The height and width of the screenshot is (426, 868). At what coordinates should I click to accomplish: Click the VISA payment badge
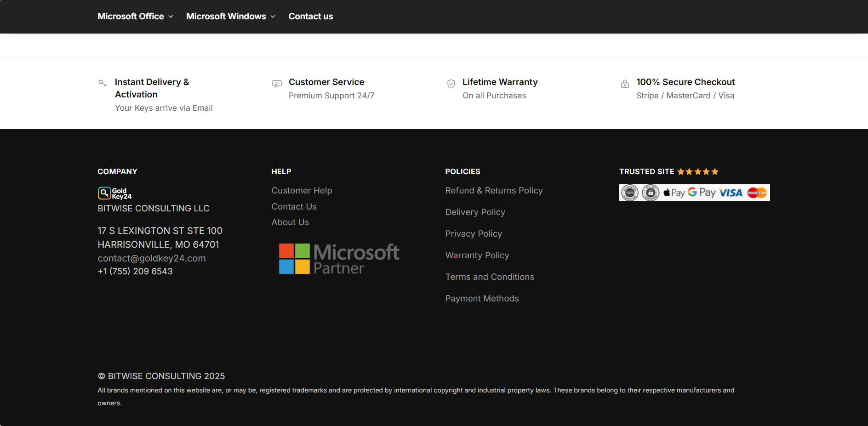pos(731,193)
